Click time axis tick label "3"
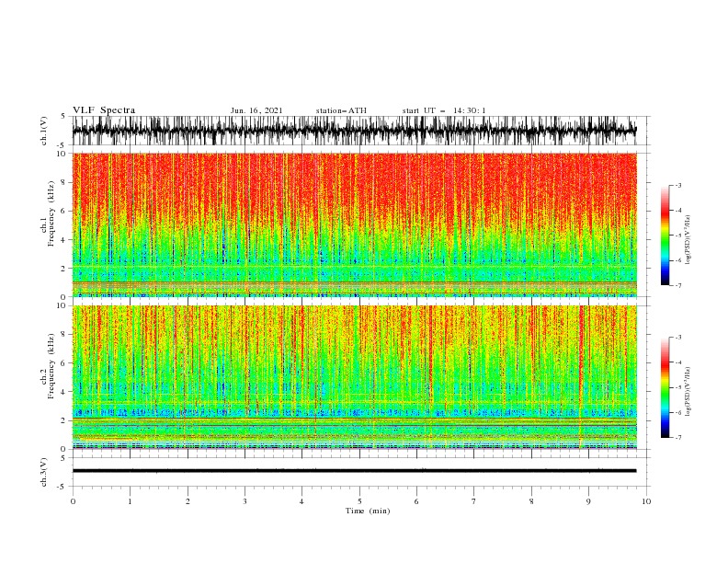The image size is (728, 563). tap(245, 501)
